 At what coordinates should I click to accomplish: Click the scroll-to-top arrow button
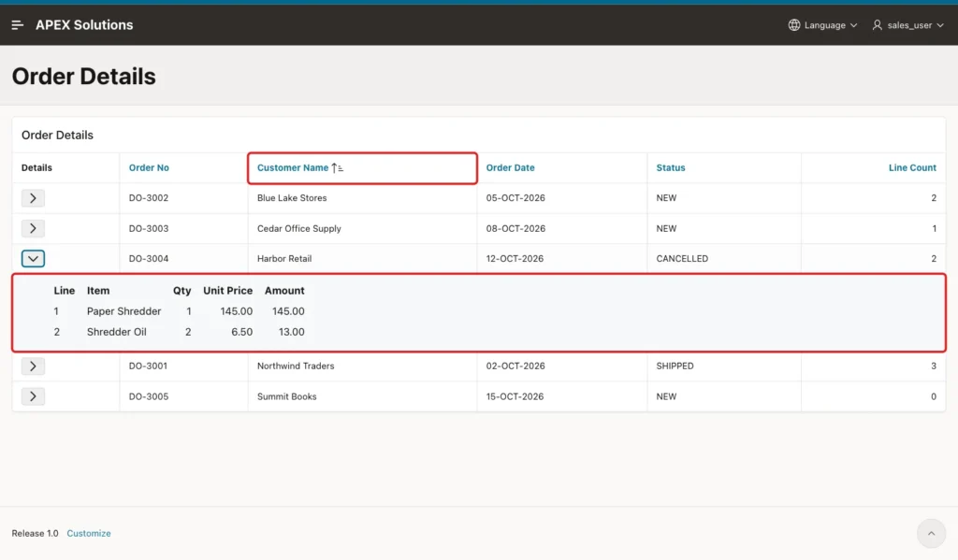[x=931, y=533]
